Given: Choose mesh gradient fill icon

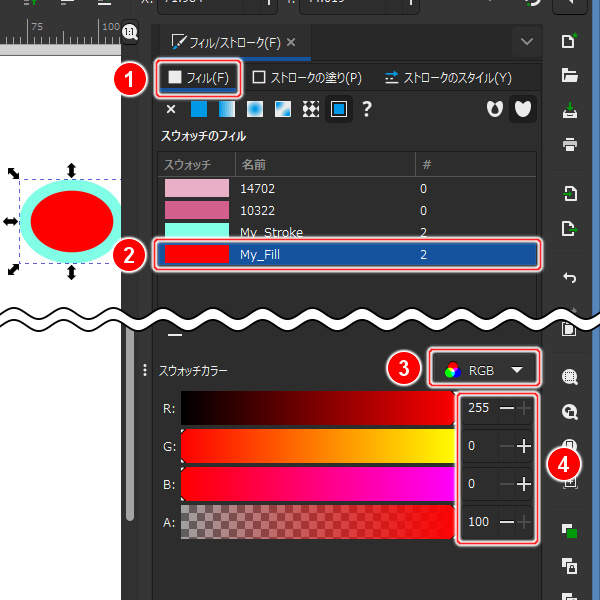Looking at the screenshot, I should 283,109.
